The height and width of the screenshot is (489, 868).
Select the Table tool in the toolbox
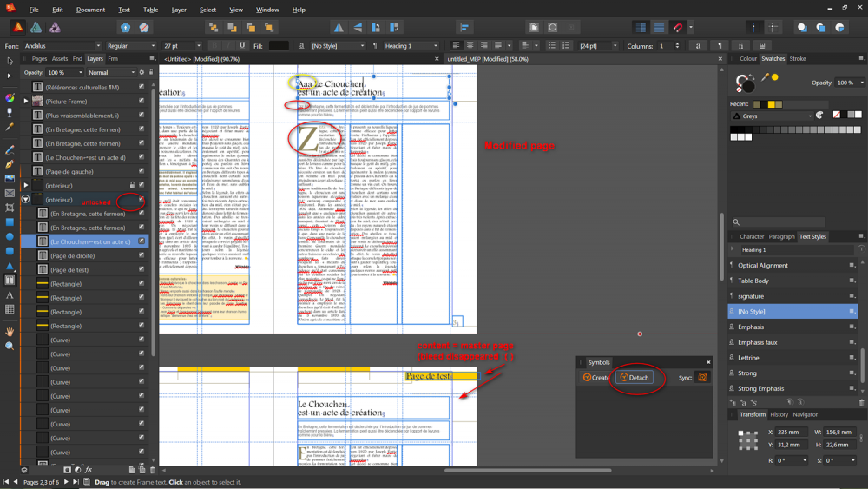pyautogui.click(x=10, y=309)
